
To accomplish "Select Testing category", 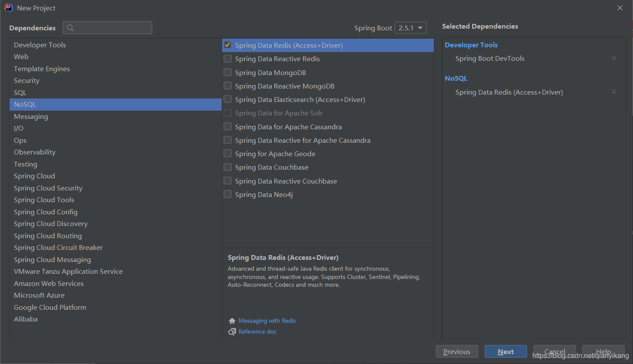I will [x=115, y=164].
